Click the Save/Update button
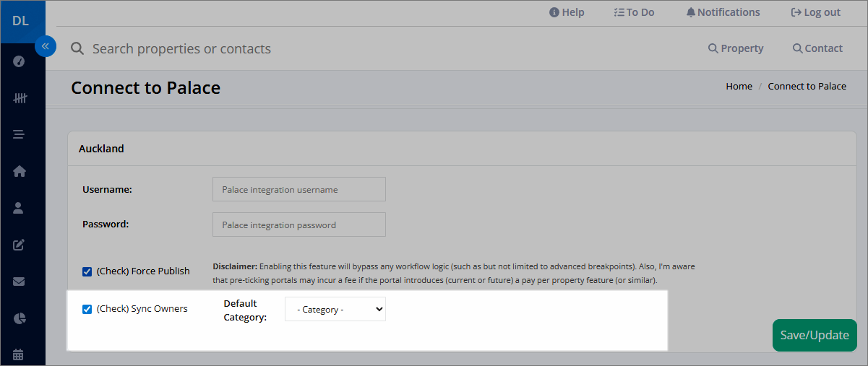This screenshot has height=366, width=868. (x=815, y=335)
